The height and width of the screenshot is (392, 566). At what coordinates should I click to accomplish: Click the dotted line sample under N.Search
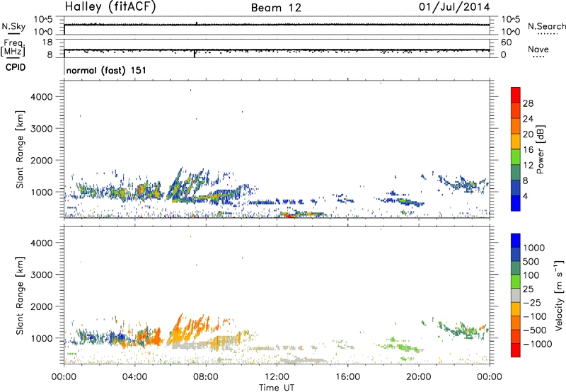[548, 34]
